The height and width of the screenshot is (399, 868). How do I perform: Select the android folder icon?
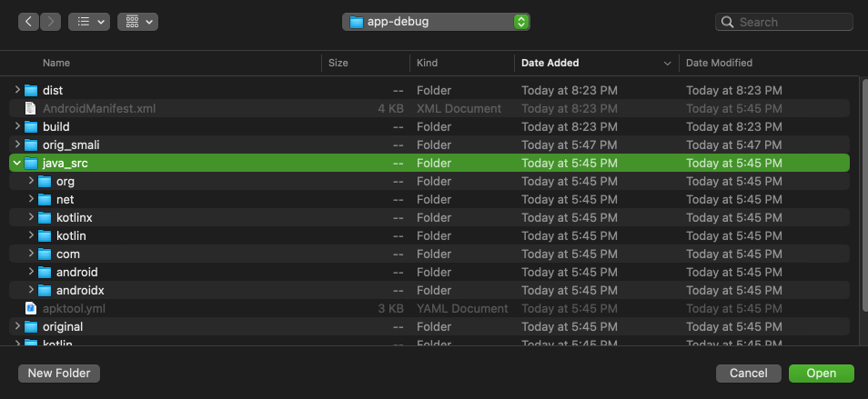pyautogui.click(x=45, y=273)
